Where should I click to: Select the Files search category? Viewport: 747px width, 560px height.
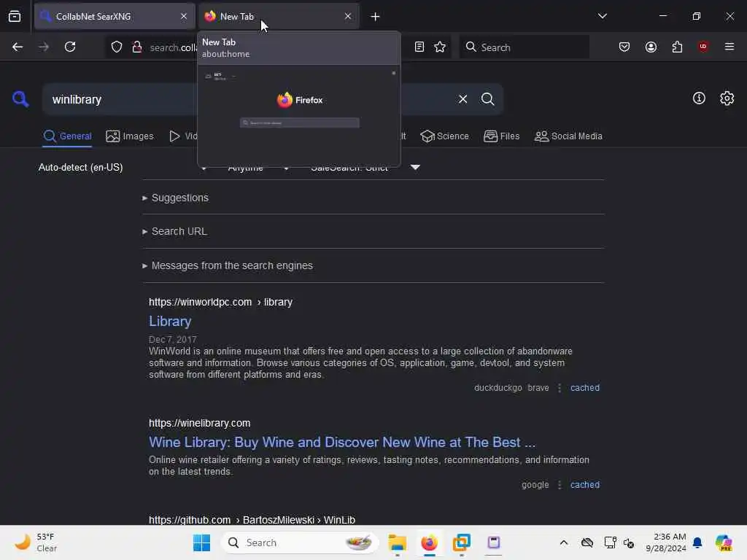click(x=501, y=136)
